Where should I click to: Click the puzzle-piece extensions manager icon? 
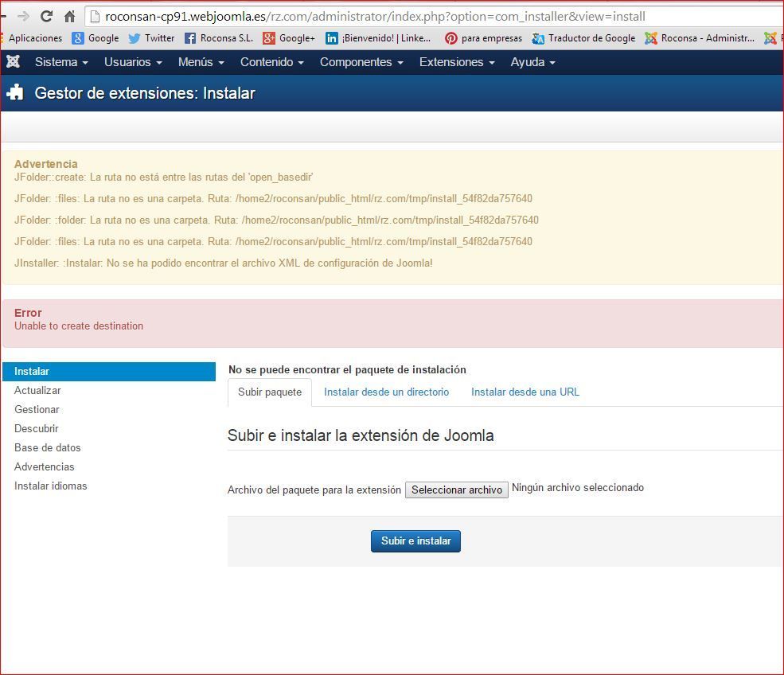(15, 92)
